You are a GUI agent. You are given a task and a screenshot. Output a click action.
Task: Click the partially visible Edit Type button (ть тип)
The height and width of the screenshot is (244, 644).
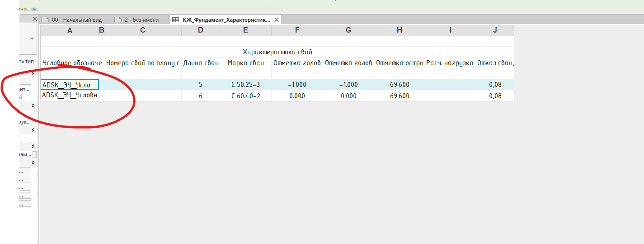click(27, 61)
